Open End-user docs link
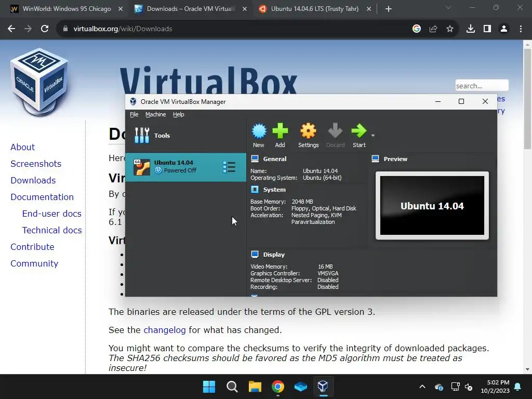This screenshot has width=532, height=399. pos(51,214)
